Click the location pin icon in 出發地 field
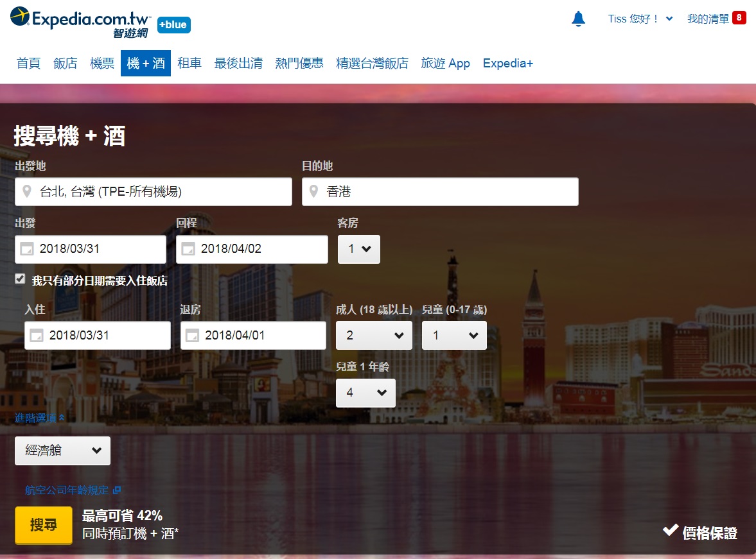 (x=26, y=191)
